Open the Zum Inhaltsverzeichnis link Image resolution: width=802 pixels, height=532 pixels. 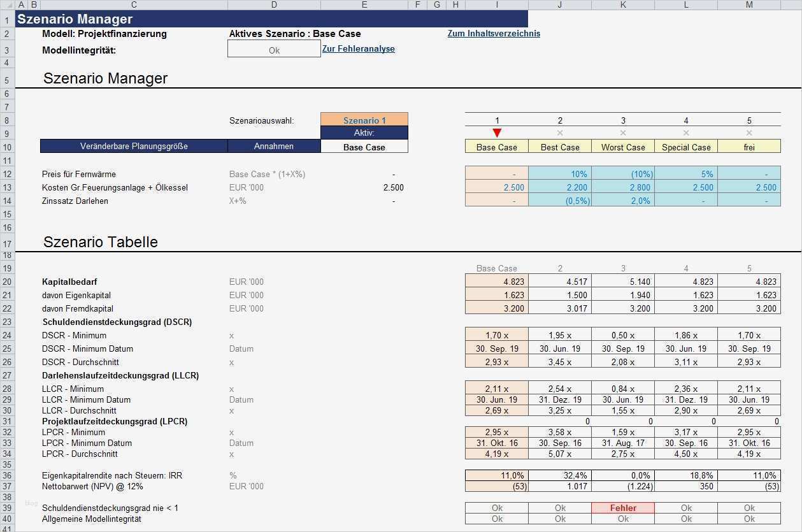tap(493, 34)
